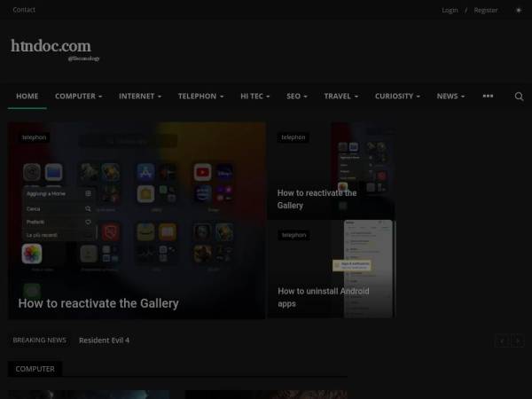Open the TRAVEL menu item
The width and height of the screenshot is (532, 399).
[340, 96]
